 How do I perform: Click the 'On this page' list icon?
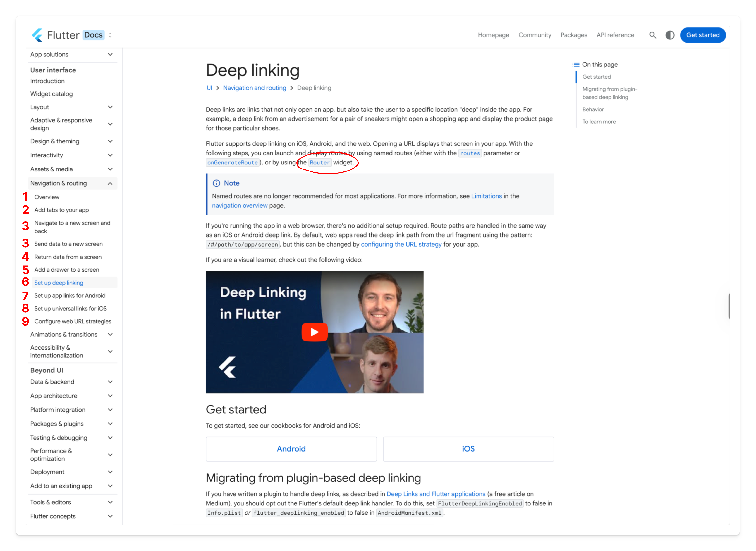(576, 64)
